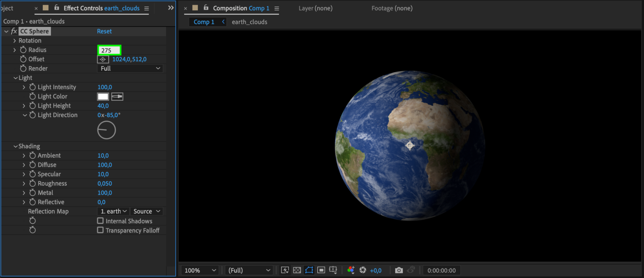Click the Offset point picker crosshair
This screenshot has width=644, height=278.
tap(103, 60)
